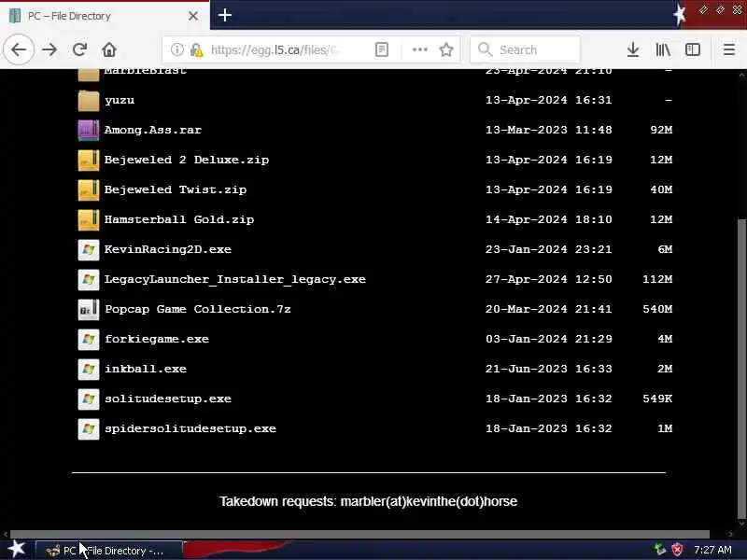The image size is (747, 560).
Task: Click the forkiegame.exe file icon
Action: pyautogui.click(x=89, y=339)
